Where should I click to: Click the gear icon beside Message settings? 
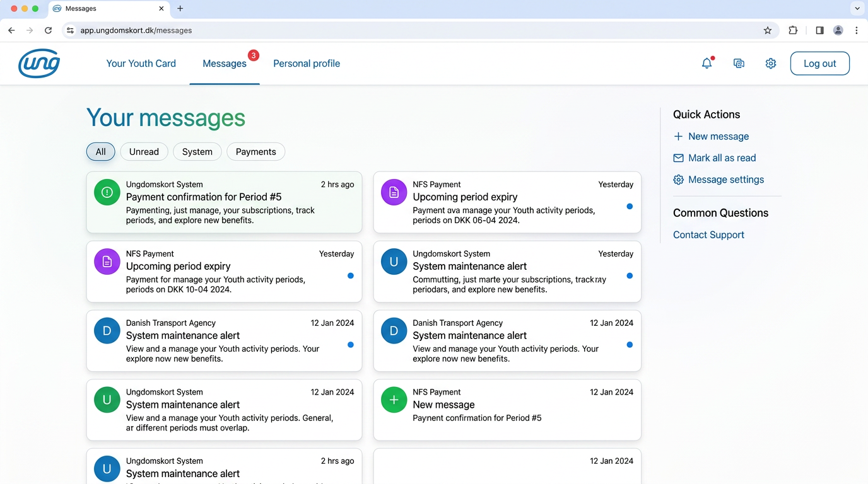click(678, 180)
